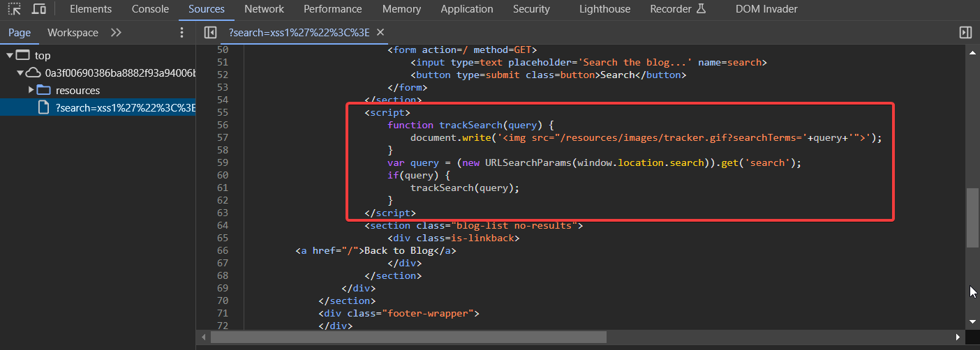Click the resources folder icon

(44, 91)
